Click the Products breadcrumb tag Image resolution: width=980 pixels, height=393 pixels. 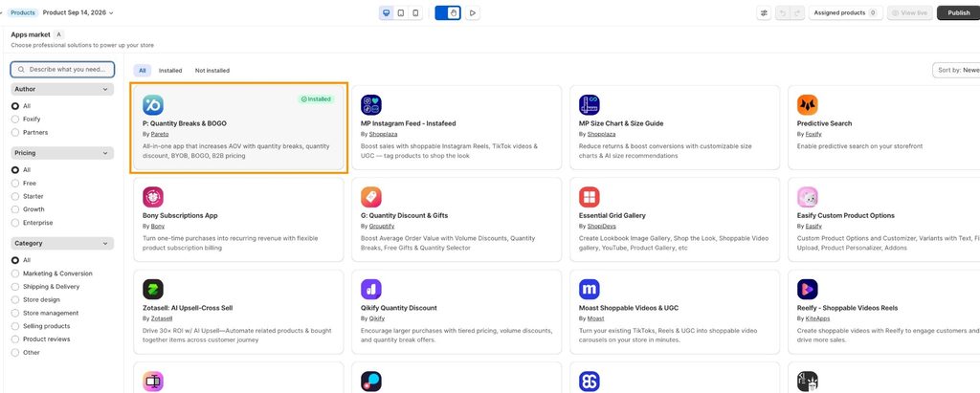coord(23,12)
